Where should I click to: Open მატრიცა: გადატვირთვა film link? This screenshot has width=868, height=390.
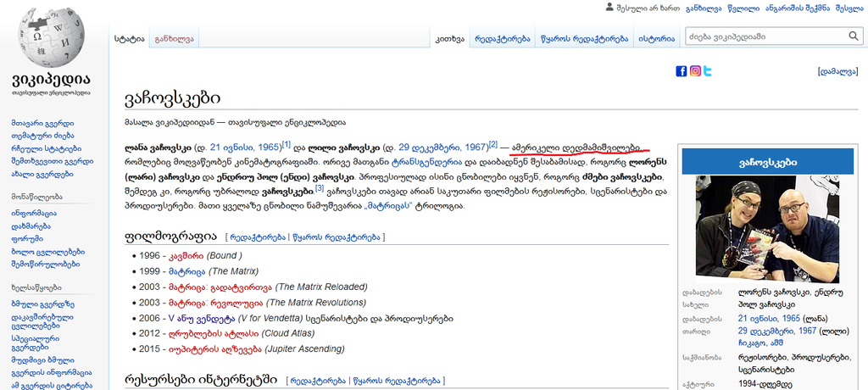click(x=220, y=287)
